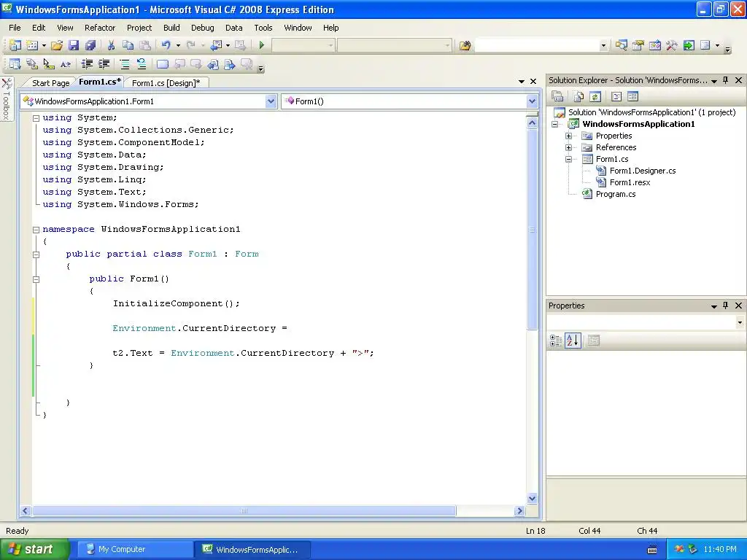Click the Start Page green arrow toolbar icon
The image size is (747, 560).
(689, 45)
